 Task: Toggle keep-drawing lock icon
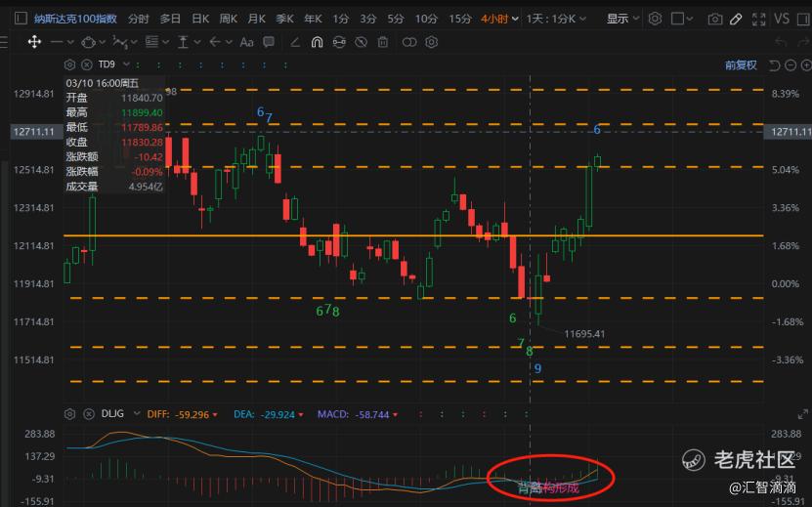339,42
